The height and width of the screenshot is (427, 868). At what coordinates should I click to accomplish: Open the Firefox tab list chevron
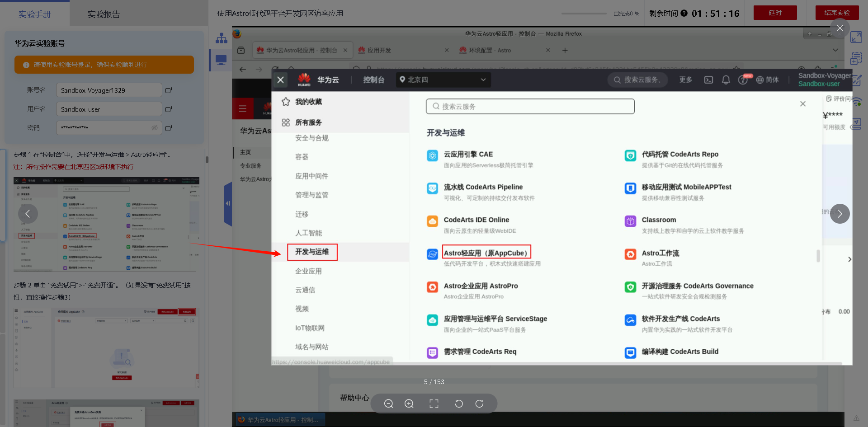(x=835, y=50)
